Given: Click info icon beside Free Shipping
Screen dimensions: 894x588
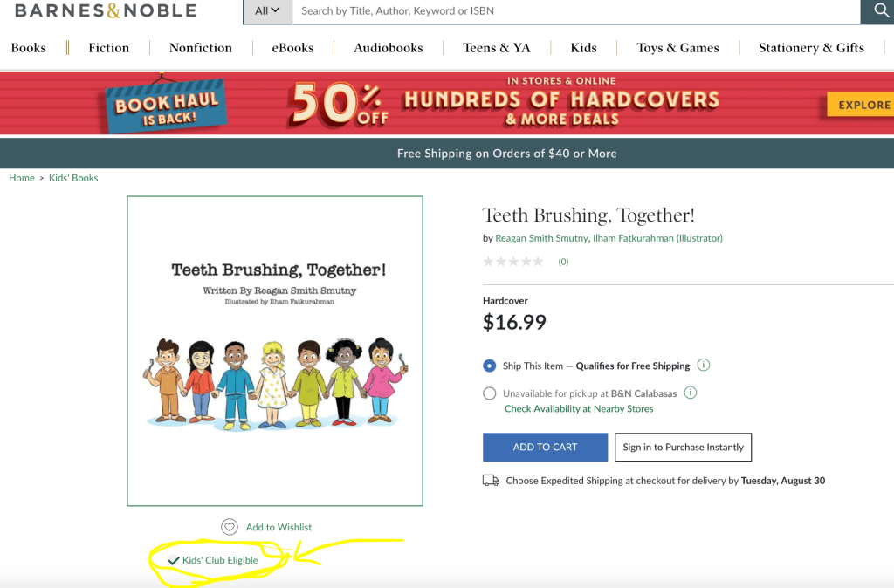Looking at the screenshot, I should tap(704, 366).
